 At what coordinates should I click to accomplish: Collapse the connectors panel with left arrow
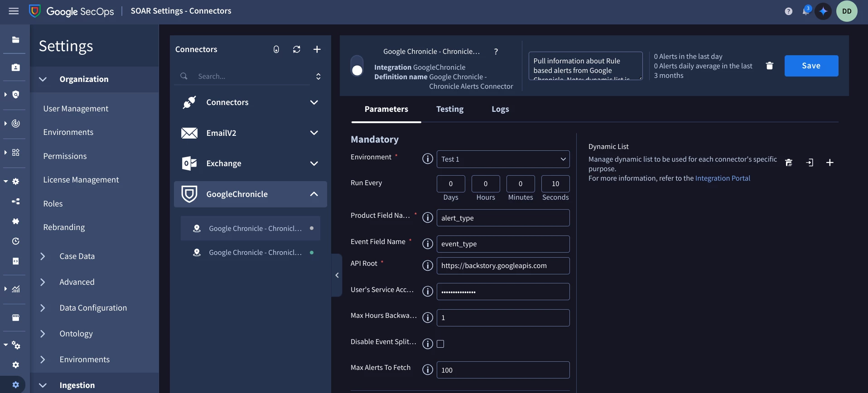337,275
